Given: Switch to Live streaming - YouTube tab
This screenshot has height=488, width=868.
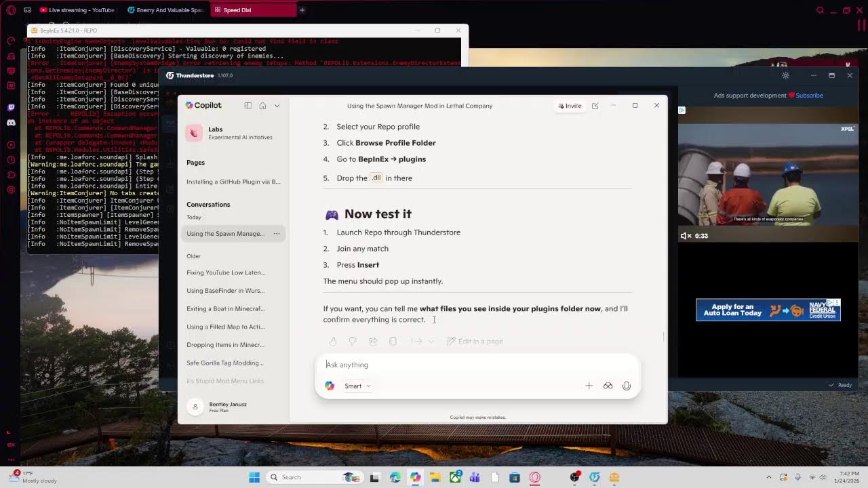Looking at the screenshot, I should (77, 10).
